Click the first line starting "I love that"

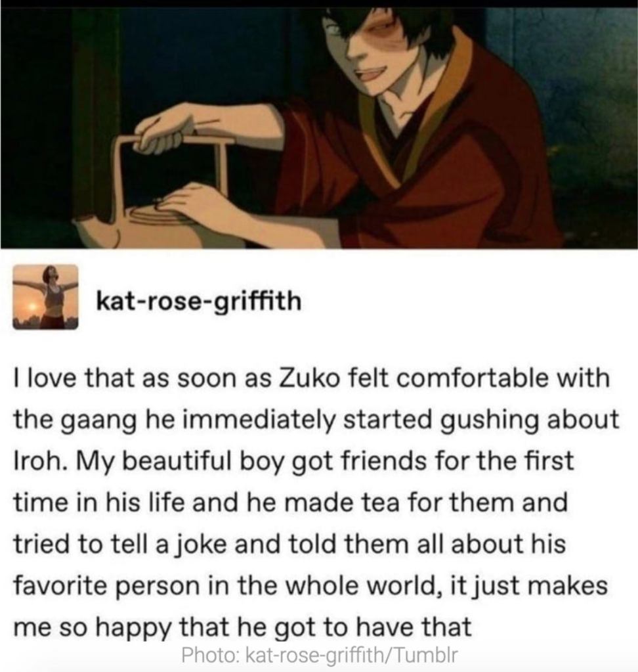point(312,379)
